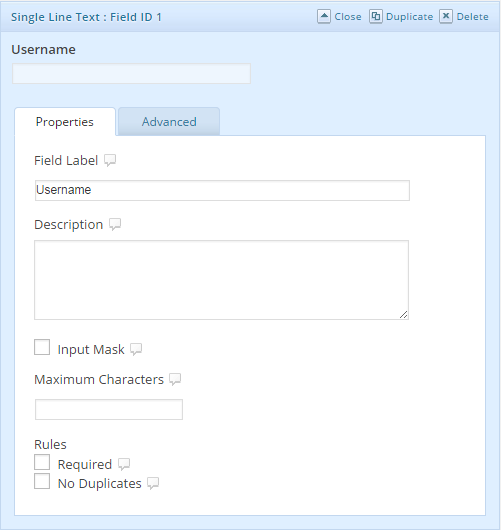Click the Delete field X icon
Screen dimensions: 501x530
tap(446, 16)
